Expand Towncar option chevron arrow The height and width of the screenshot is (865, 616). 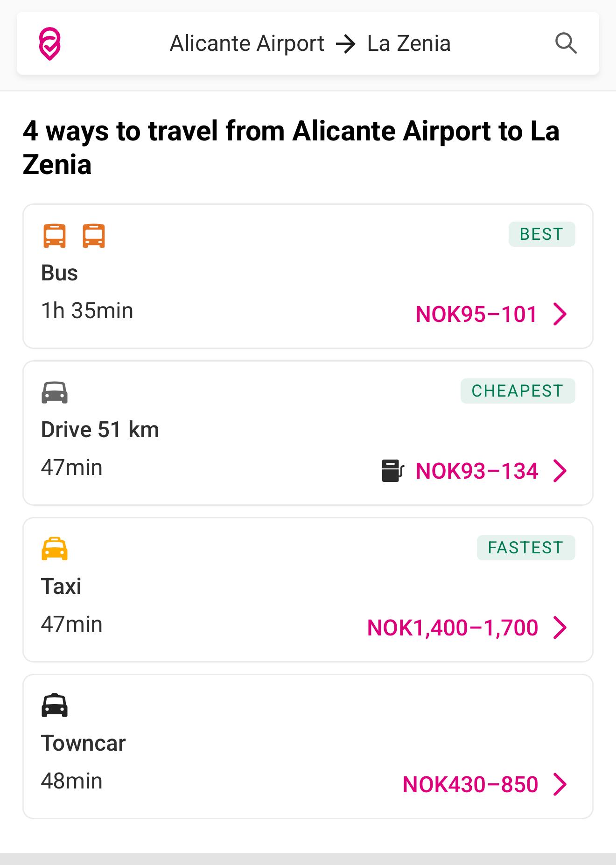pyautogui.click(x=560, y=784)
